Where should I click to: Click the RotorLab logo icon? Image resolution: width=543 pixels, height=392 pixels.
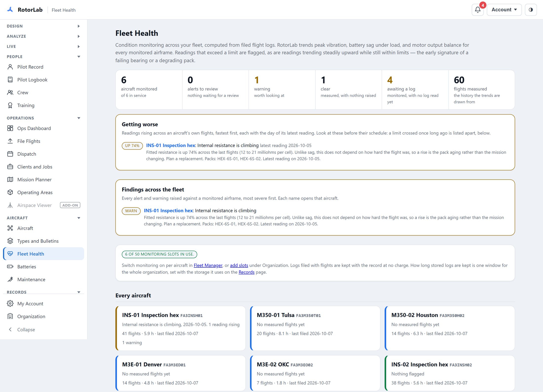[10, 10]
